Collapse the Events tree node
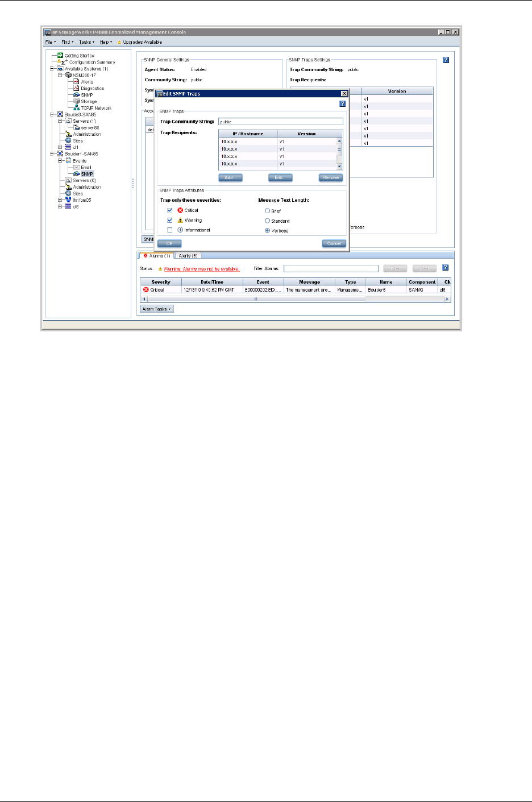This screenshot has width=532, height=802. [x=60, y=161]
